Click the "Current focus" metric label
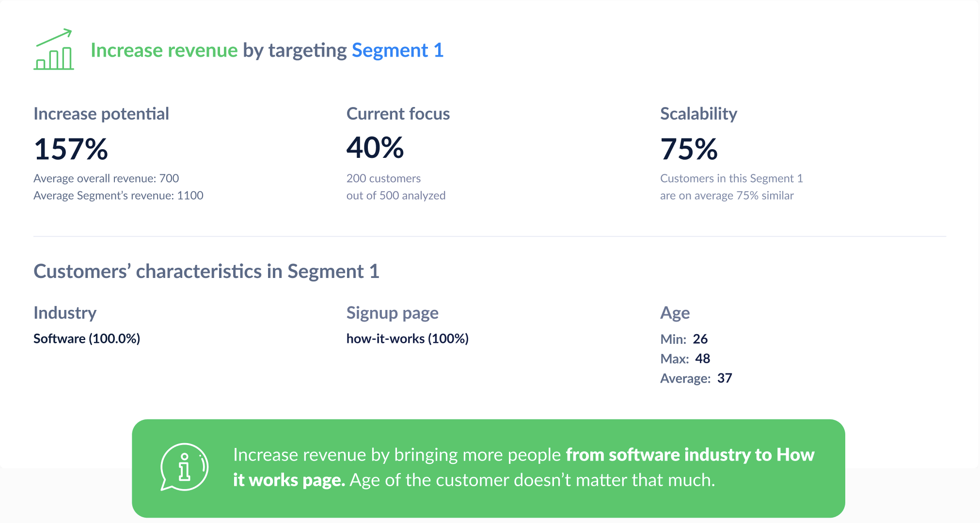 pyautogui.click(x=398, y=114)
